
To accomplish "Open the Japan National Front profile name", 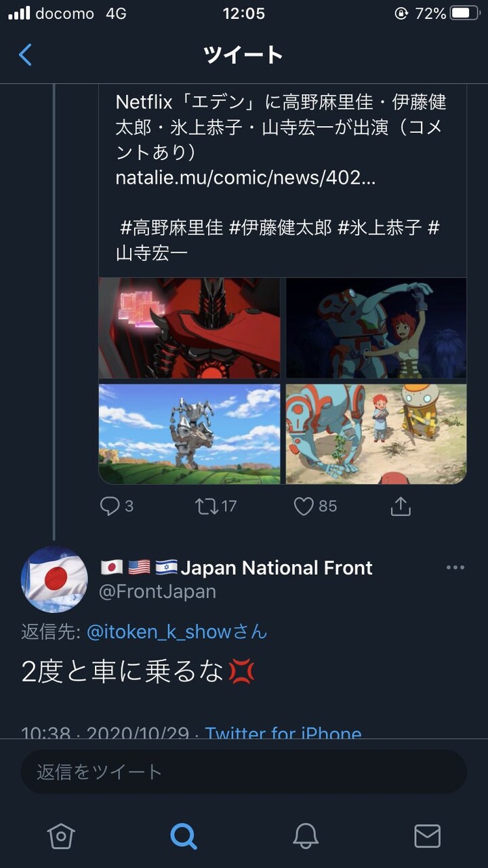I will [277, 568].
